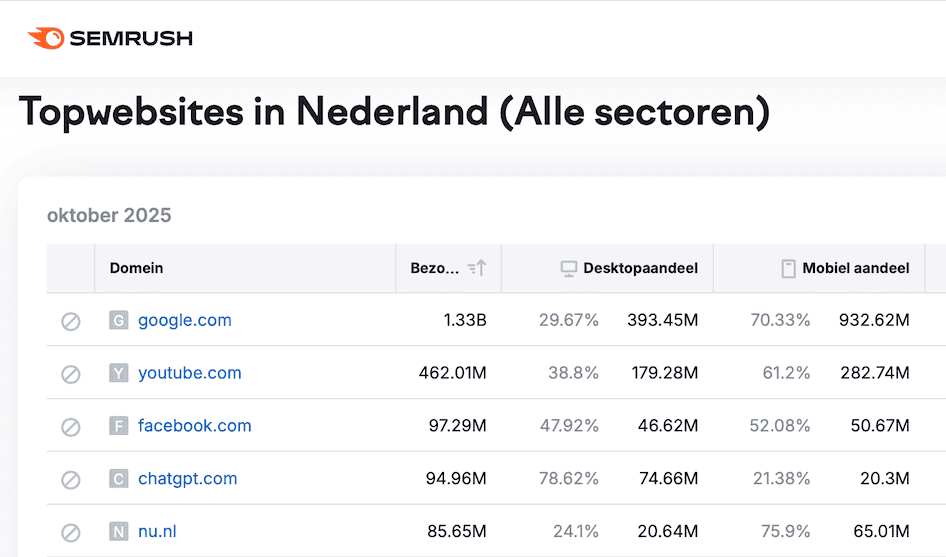This screenshot has width=946, height=557.
Task: Select mobile share 75.9% for nu.nl
Action: pos(786,531)
